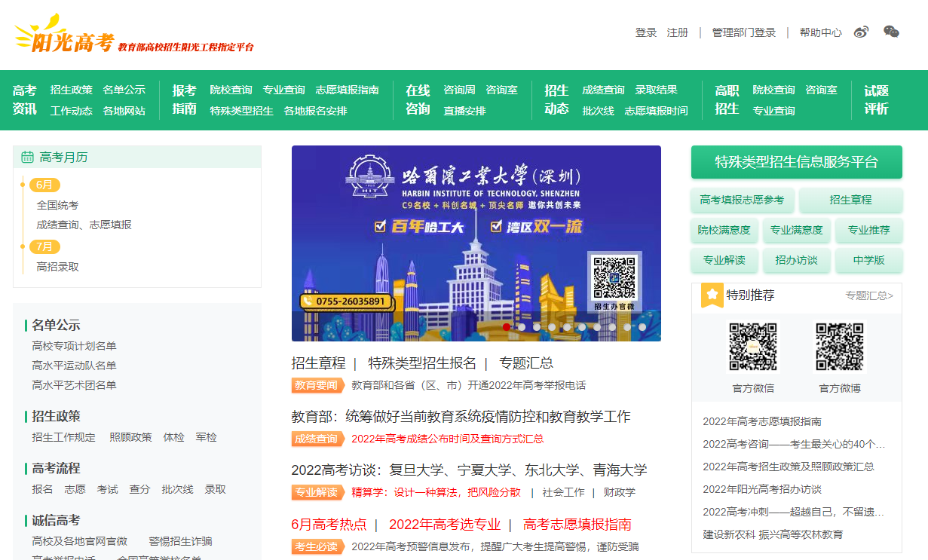928x560 pixels.
Task: Select 志愿填报时间 in the green navigation
Action: [657, 111]
